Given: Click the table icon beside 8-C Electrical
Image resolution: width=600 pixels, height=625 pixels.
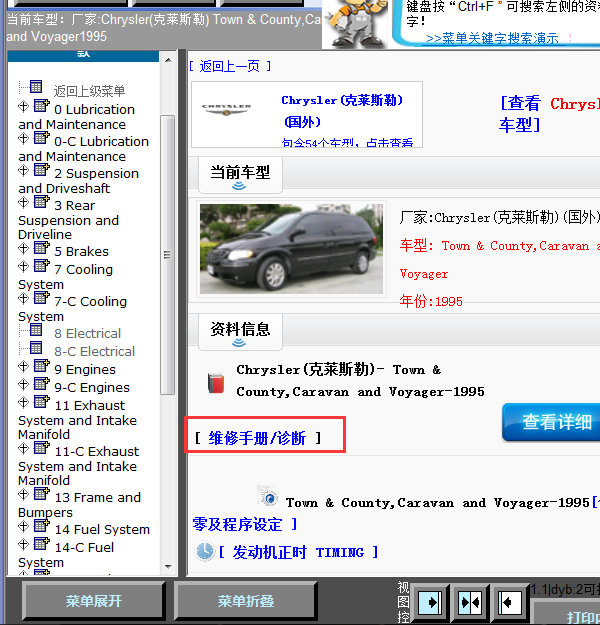Looking at the screenshot, I should 36,348.
